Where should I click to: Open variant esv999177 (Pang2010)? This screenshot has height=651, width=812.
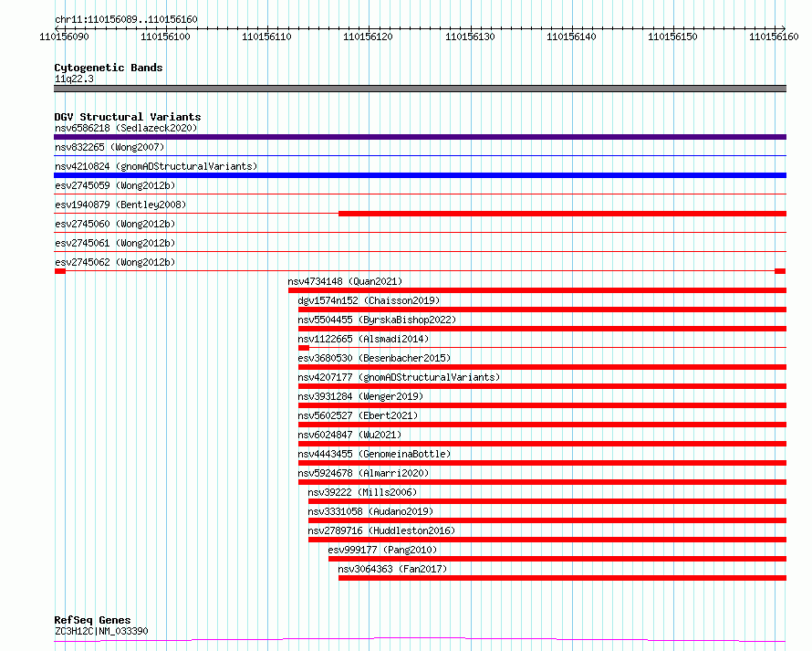click(x=382, y=550)
